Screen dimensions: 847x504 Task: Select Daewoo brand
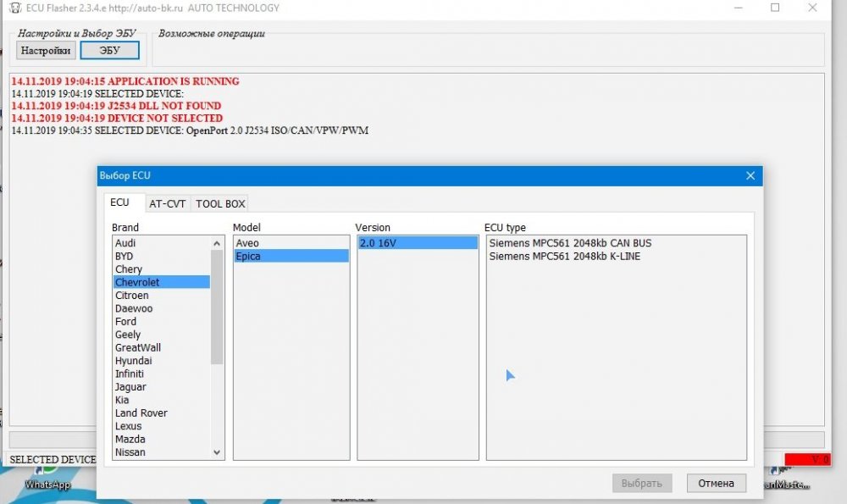coord(162,308)
